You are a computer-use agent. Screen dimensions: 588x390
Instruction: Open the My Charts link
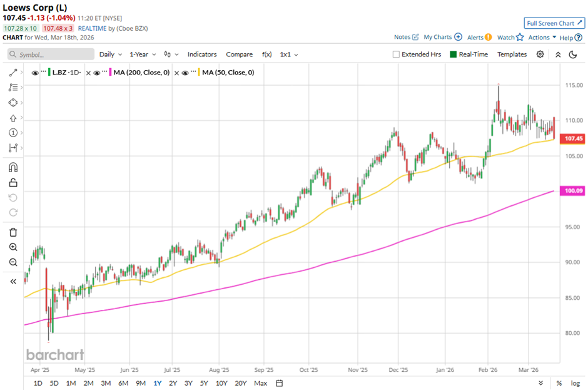442,38
